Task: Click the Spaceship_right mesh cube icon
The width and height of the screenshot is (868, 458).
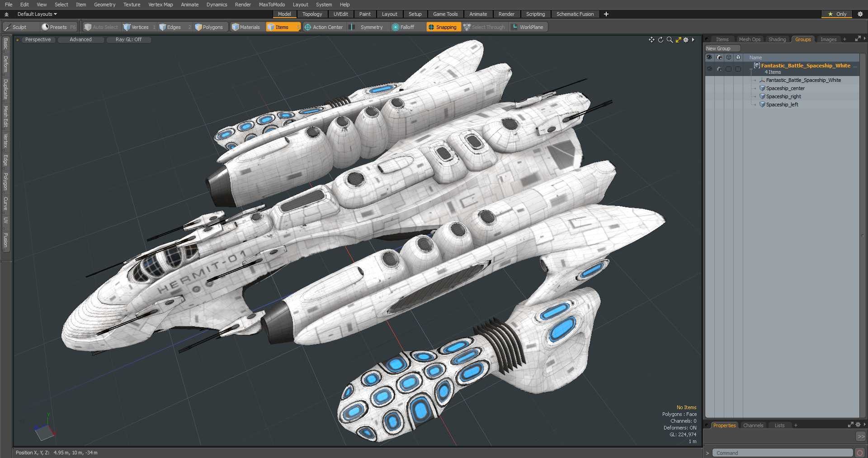Action: 762,96
